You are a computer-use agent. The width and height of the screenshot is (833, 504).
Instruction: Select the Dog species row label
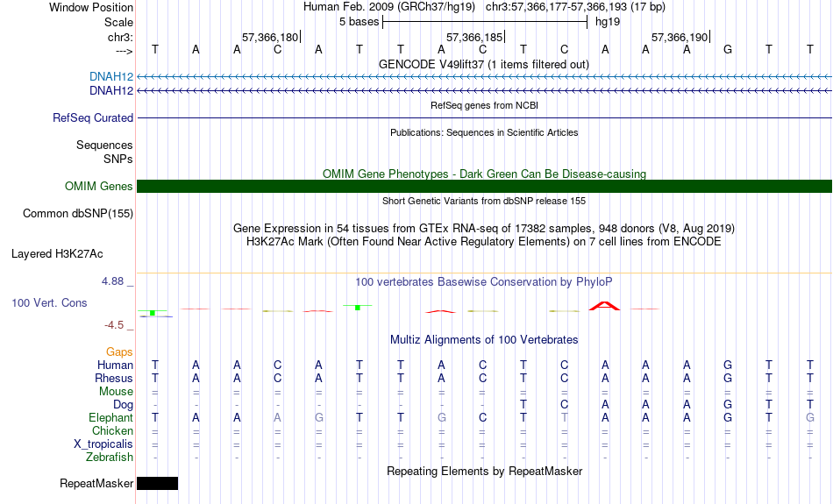pos(124,405)
